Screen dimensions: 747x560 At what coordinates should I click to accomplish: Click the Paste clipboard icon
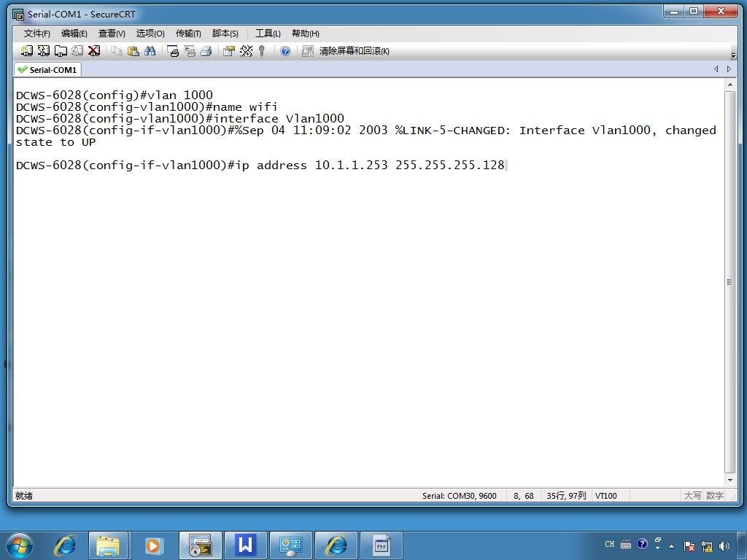[x=133, y=50]
